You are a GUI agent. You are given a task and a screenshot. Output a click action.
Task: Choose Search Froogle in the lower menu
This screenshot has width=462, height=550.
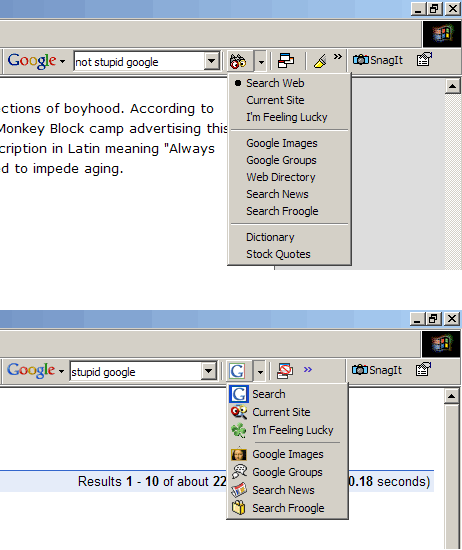[x=288, y=508]
